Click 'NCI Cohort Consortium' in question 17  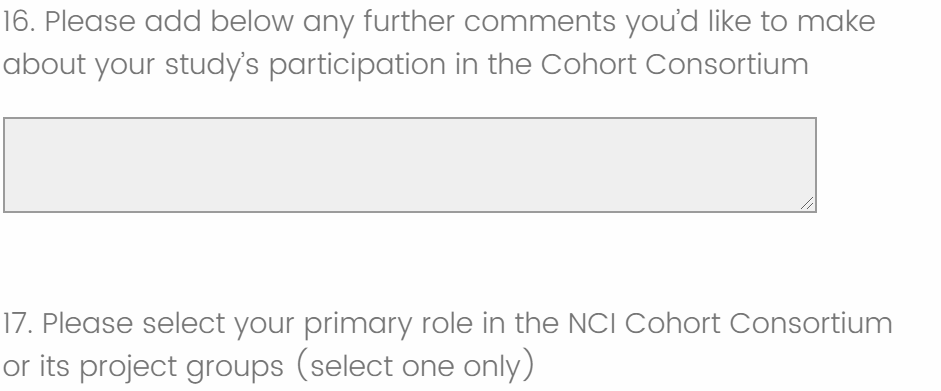click(x=730, y=324)
